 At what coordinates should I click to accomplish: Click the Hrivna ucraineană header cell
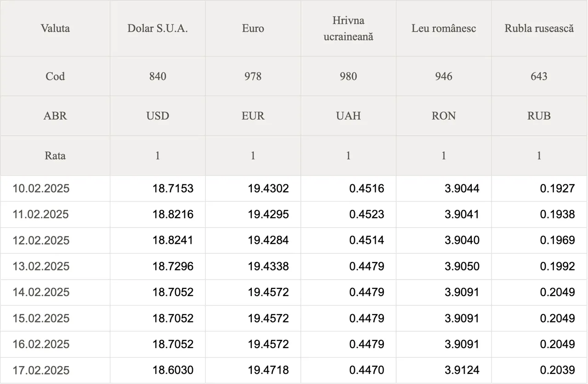point(348,29)
